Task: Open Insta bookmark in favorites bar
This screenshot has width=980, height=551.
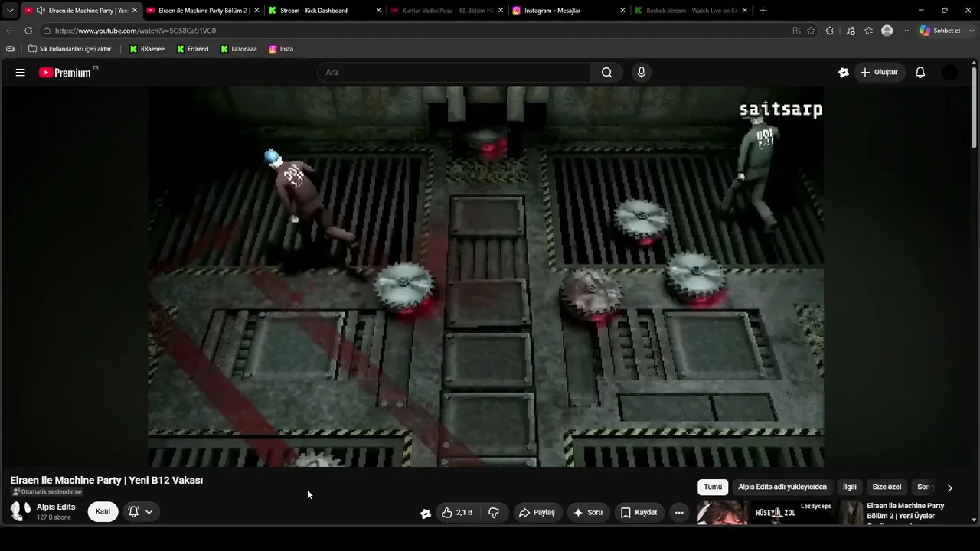Action: point(281,49)
